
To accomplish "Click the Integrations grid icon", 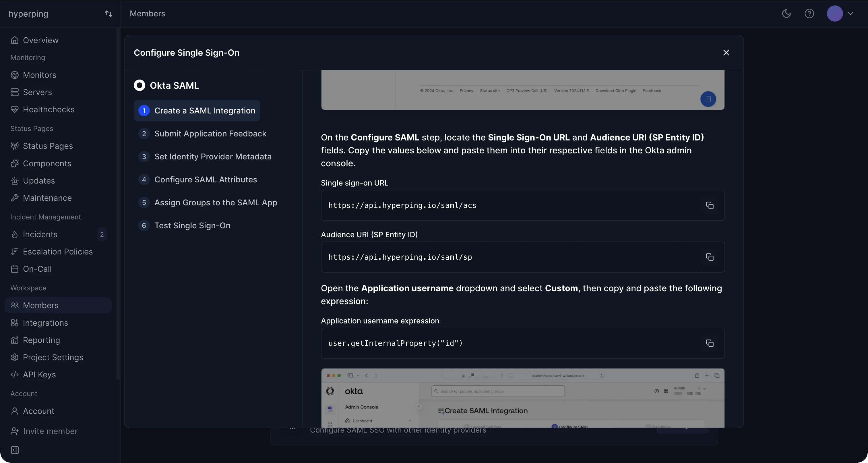I will tap(14, 323).
